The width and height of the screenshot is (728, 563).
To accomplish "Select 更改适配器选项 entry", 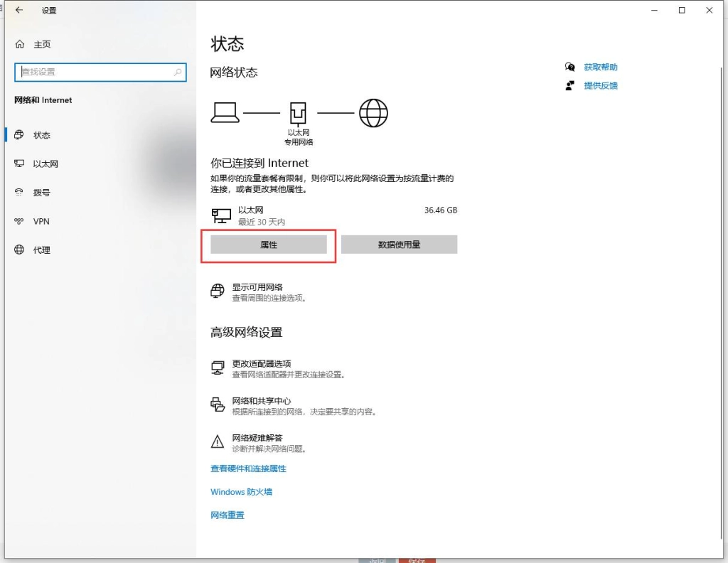I will [x=261, y=364].
